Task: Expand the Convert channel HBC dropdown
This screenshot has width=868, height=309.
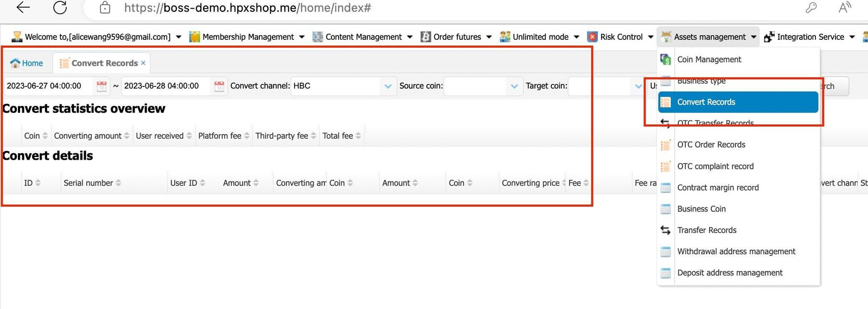Action: (387, 86)
